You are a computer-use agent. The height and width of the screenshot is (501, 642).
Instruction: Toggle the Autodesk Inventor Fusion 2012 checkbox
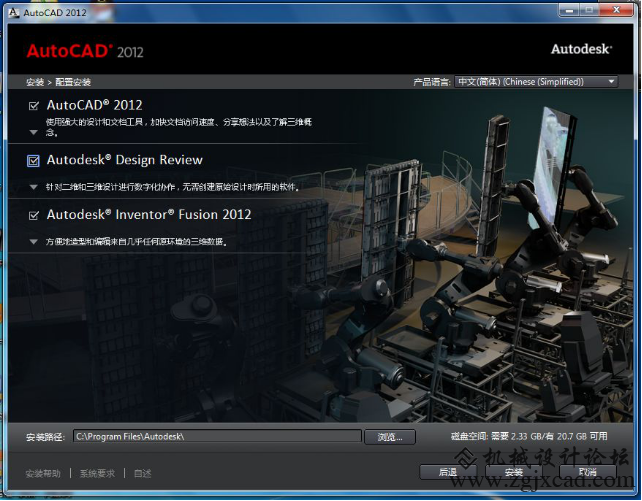[34, 215]
